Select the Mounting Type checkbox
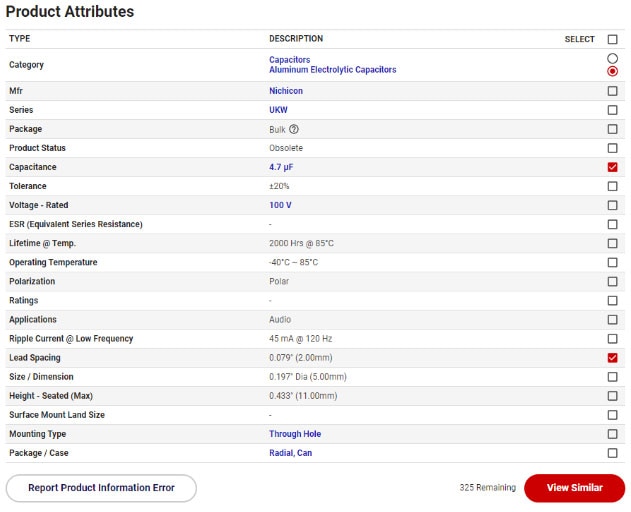The width and height of the screenshot is (631, 512). tap(612, 434)
